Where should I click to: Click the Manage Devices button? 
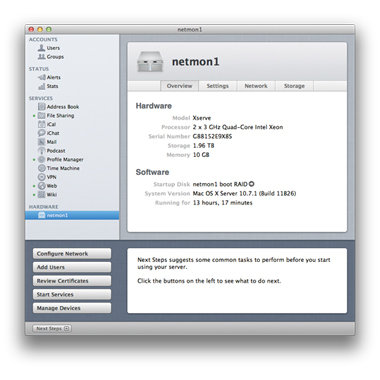point(72,308)
